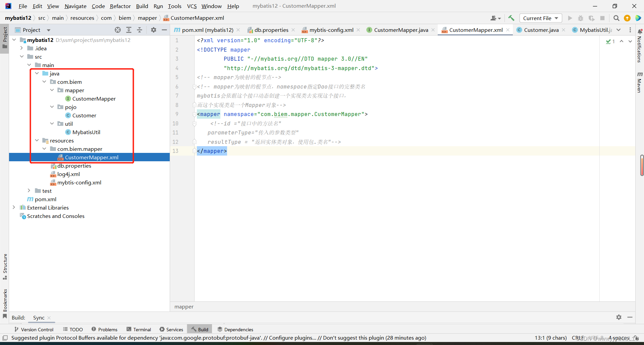
Task: Open the Current File run configuration dropdown
Action: click(x=540, y=18)
